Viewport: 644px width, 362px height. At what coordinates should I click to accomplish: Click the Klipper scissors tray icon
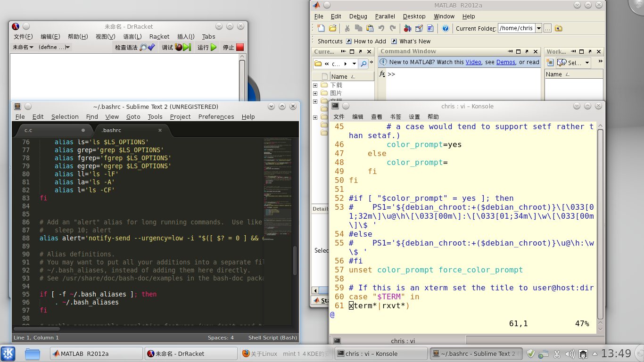(557, 354)
